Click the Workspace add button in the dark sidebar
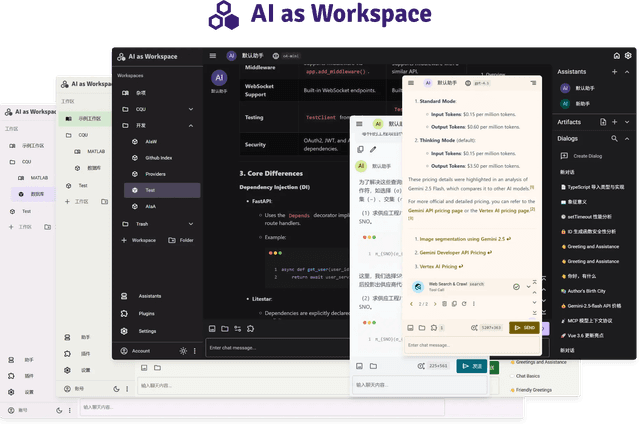Viewport: 640px width, 425px height. (x=139, y=240)
